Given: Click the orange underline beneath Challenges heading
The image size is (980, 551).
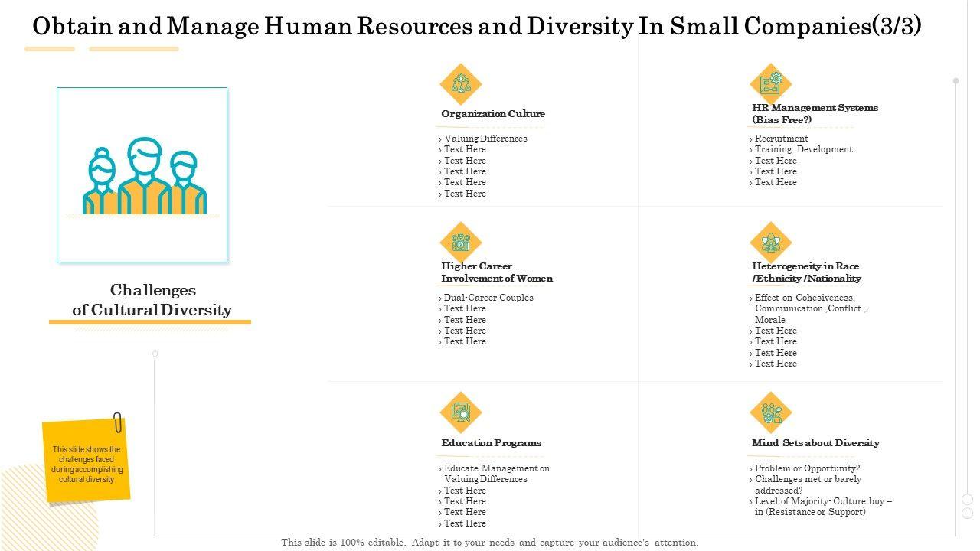Looking at the screenshot, I should (x=150, y=322).
